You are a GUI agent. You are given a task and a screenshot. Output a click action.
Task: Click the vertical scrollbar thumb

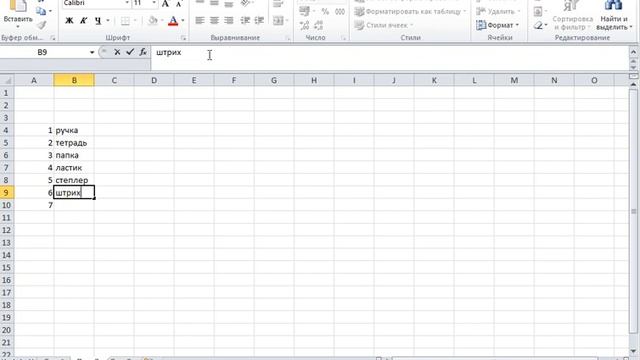[634, 211]
